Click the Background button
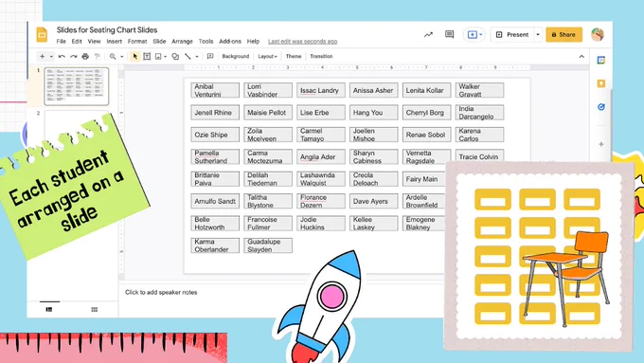The width and height of the screenshot is (644, 363). pos(235,56)
